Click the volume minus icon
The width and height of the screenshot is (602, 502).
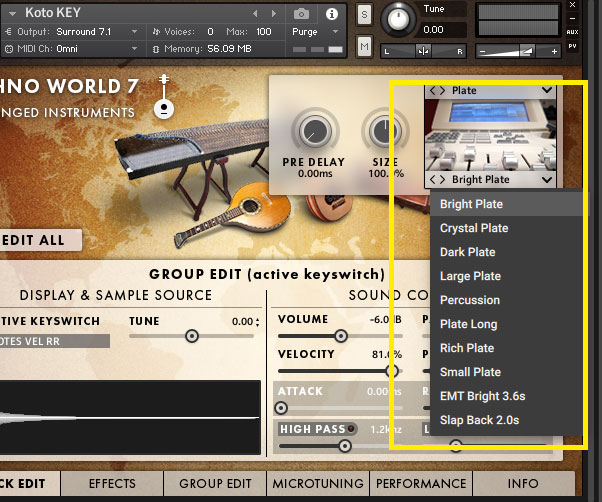[483, 51]
